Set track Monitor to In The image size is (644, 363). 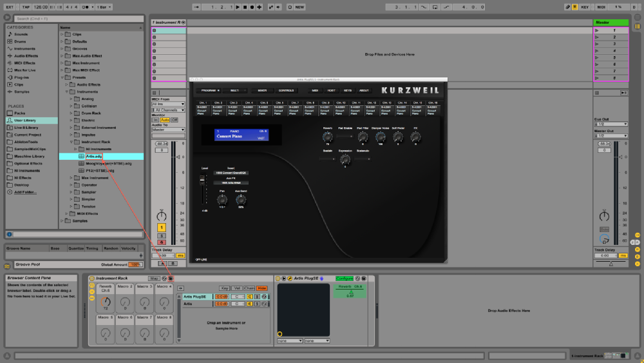(x=155, y=120)
